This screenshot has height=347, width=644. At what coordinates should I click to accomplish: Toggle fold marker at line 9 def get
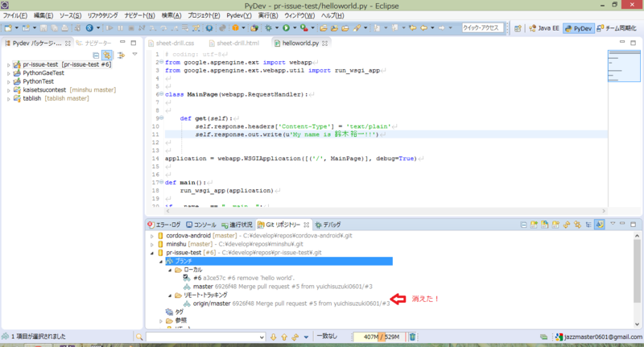[162, 118]
